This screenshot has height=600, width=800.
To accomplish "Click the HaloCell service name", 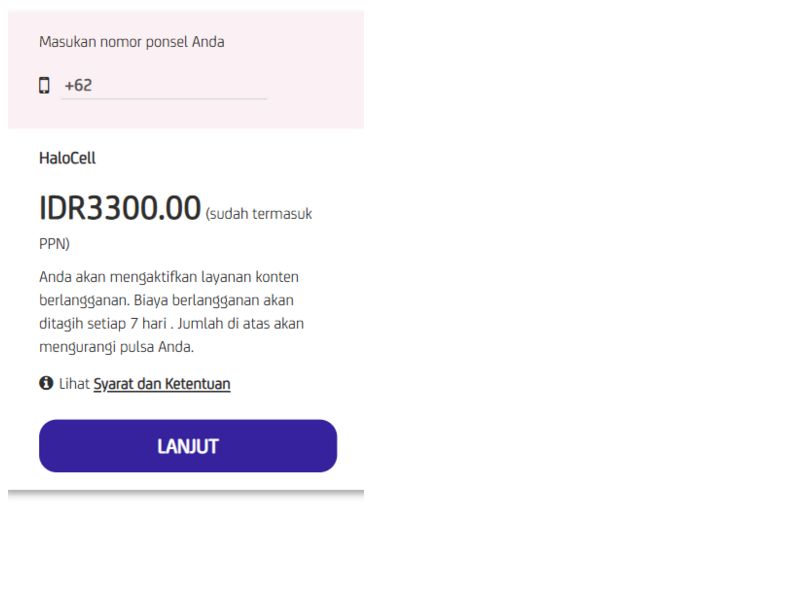I will coord(67,158).
